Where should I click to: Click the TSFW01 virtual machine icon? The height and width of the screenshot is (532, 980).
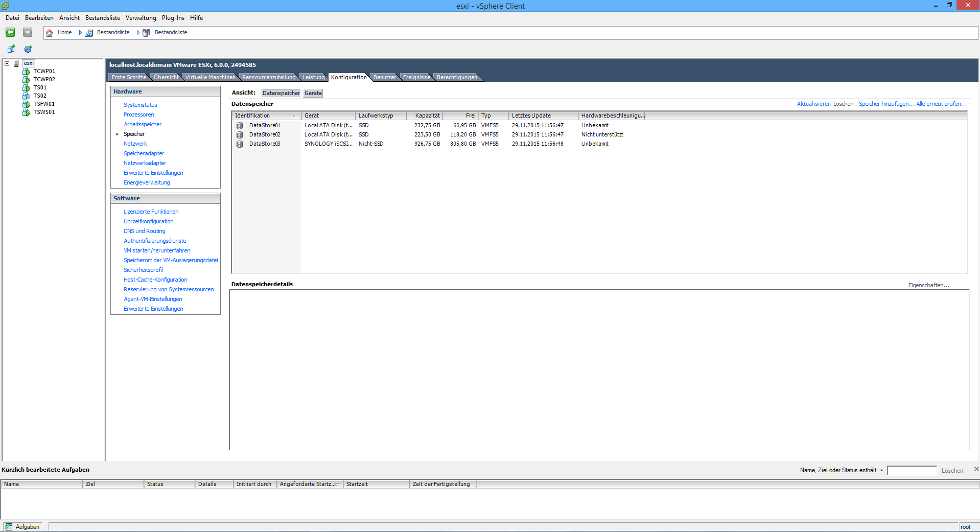tap(26, 104)
